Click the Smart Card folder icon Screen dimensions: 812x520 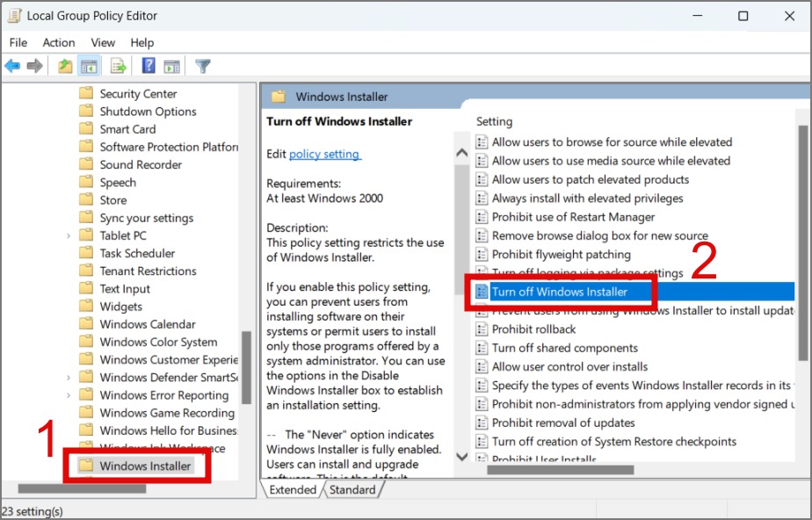(86, 128)
